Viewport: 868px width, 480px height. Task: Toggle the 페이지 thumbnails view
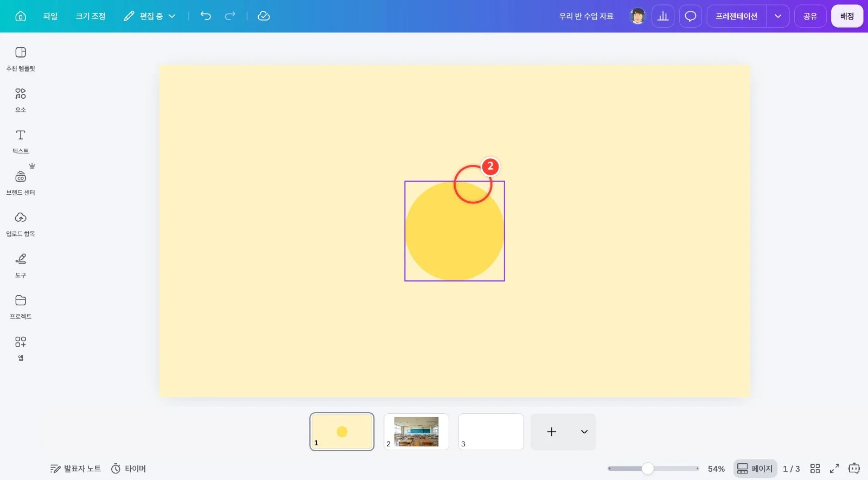(755, 469)
